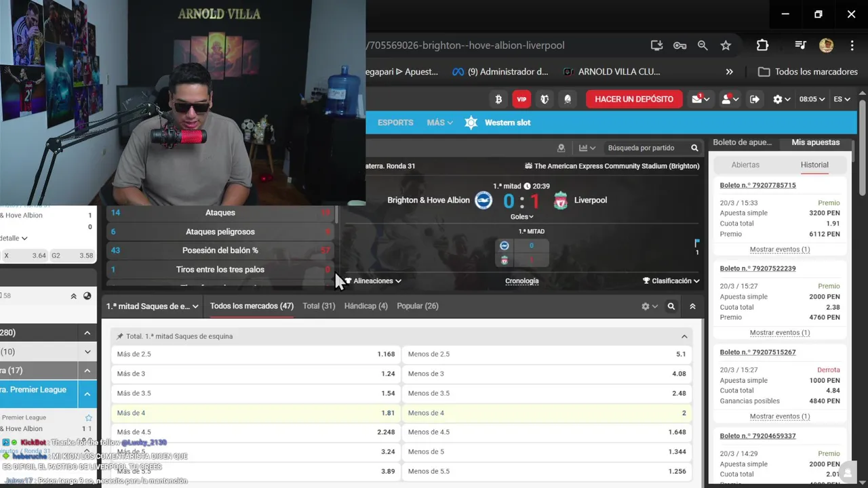
Task: Open the ES language dropdown
Action: 842,99
